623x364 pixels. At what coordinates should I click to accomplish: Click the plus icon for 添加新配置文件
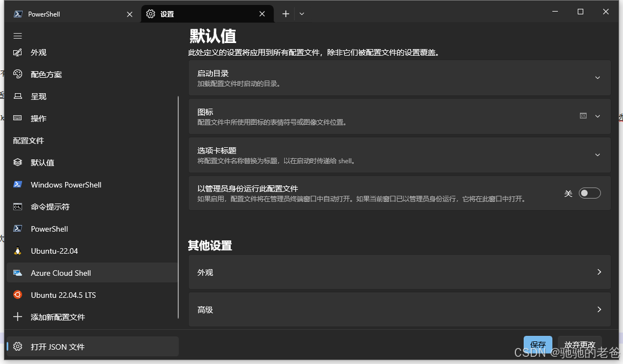pos(18,317)
